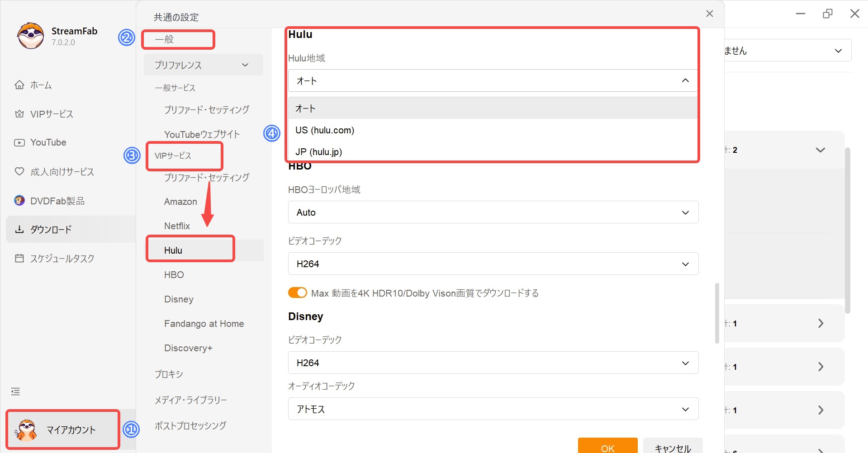The image size is (868, 453).
Task: Minimize the main StreamFab window
Action: coord(801,14)
